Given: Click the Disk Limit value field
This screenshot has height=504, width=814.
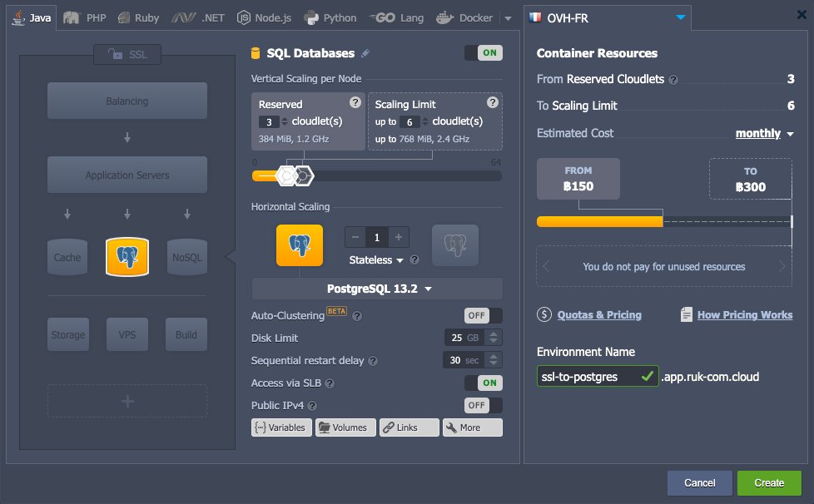Looking at the screenshot, I should (x=464, y=338).
